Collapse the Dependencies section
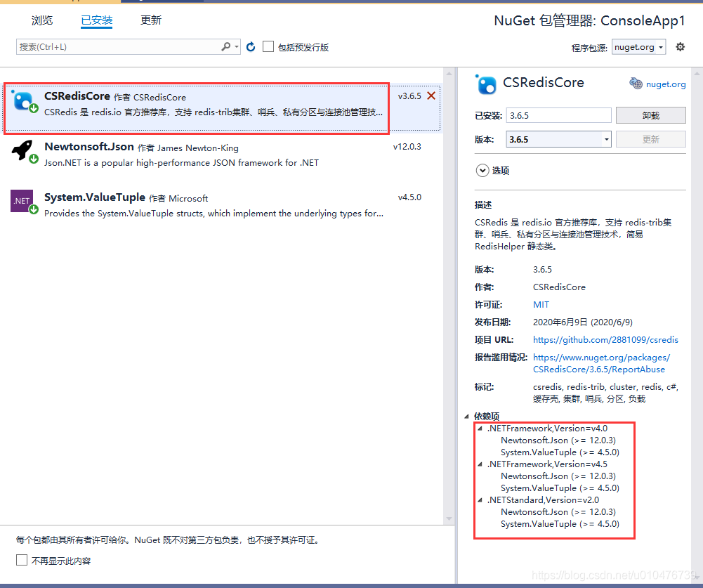Image resolution: width=703 pixels, height=588 pixels. (466, 416)
